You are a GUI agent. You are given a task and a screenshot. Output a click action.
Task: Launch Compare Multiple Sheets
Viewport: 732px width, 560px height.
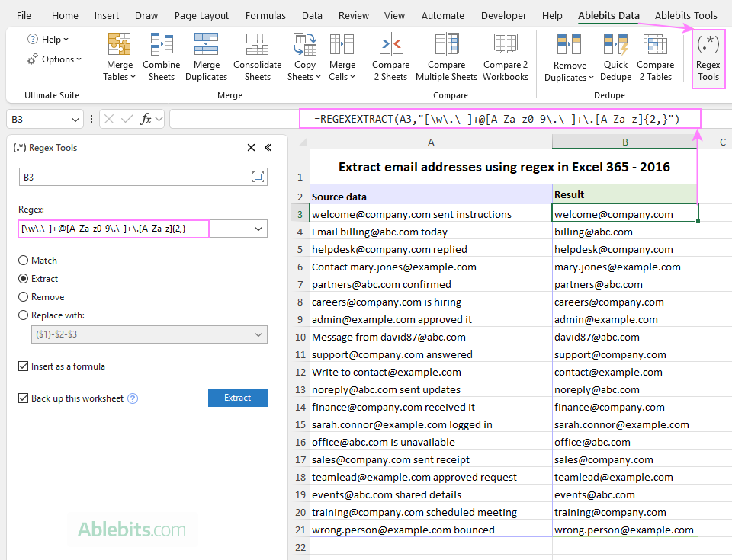446,57
